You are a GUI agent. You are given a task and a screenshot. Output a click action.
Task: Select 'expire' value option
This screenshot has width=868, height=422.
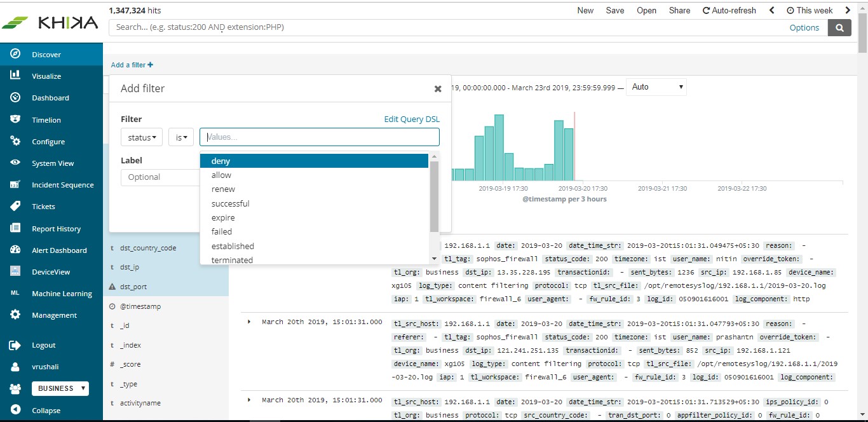pos(314,217)
